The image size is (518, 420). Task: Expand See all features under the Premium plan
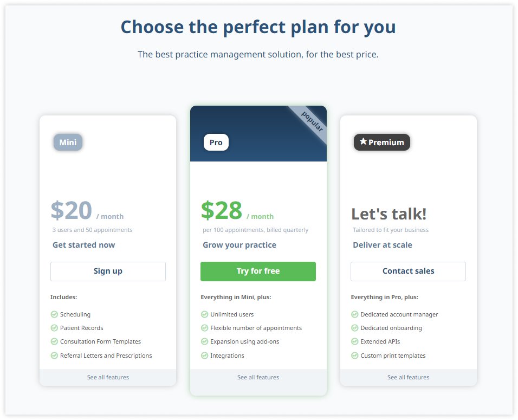[x=408, y=377]
